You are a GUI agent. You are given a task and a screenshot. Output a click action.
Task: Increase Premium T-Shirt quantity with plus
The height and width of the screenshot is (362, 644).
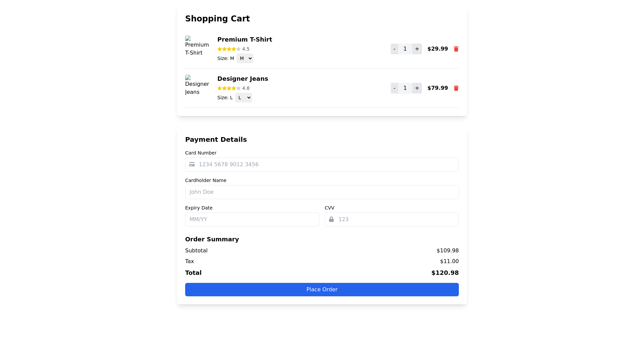coord(417,49)
